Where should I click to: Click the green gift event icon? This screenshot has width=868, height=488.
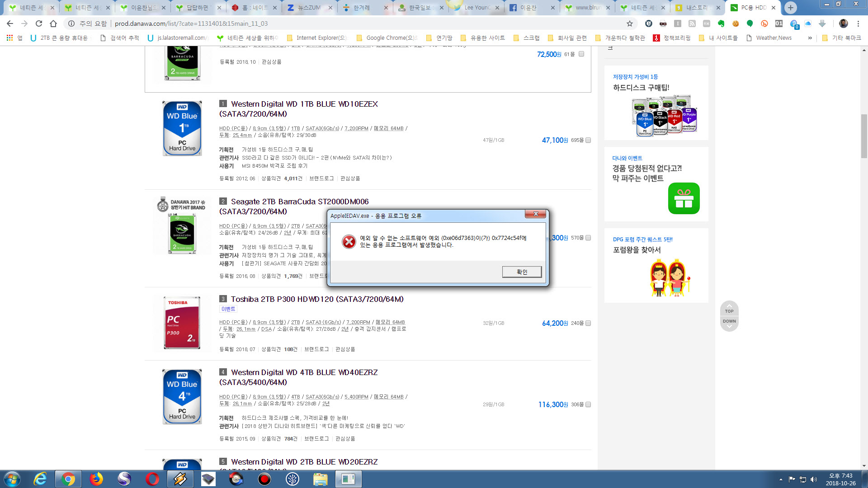coord(684,198)
